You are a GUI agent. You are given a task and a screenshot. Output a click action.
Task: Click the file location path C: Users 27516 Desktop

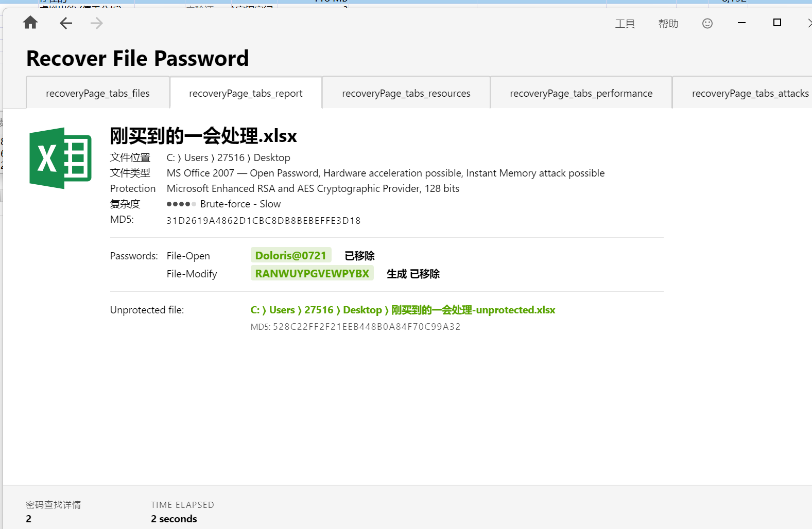pyautogui.click(x=228, y=157)
